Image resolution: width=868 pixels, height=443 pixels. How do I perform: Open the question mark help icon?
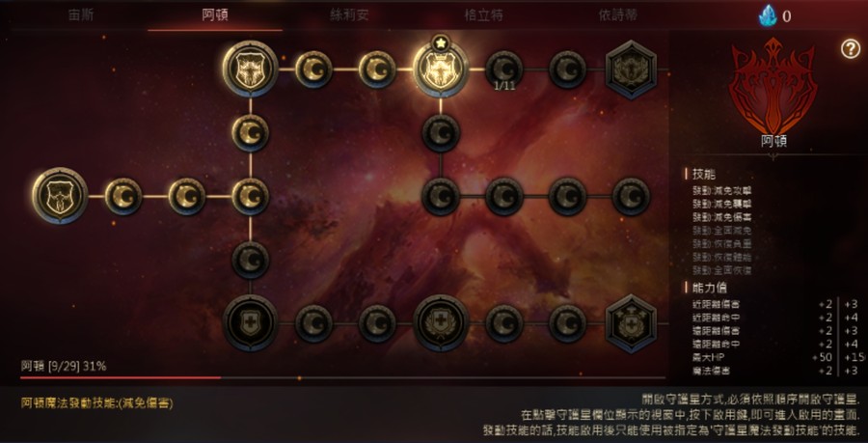coord(851,49)
